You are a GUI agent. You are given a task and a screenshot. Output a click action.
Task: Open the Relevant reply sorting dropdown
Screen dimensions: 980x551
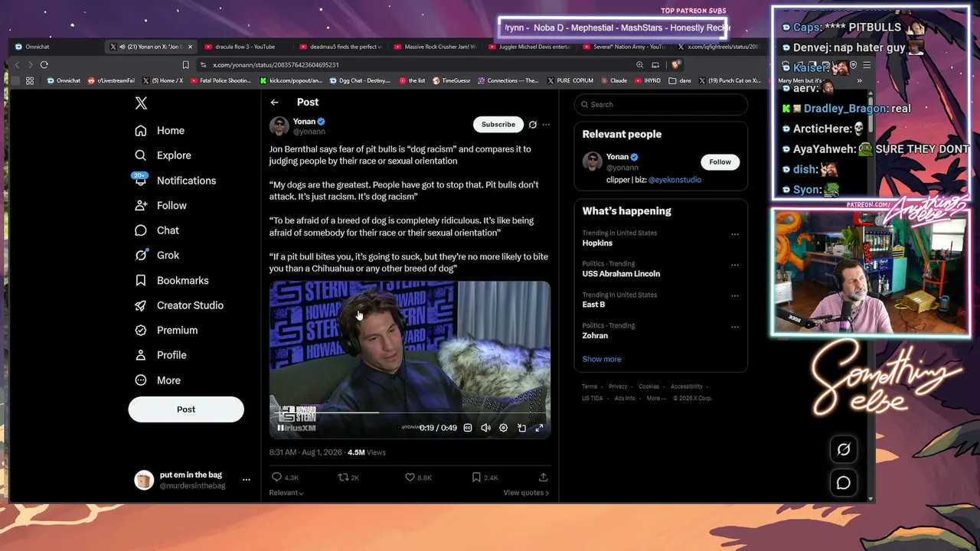click(x=286, y=493)
